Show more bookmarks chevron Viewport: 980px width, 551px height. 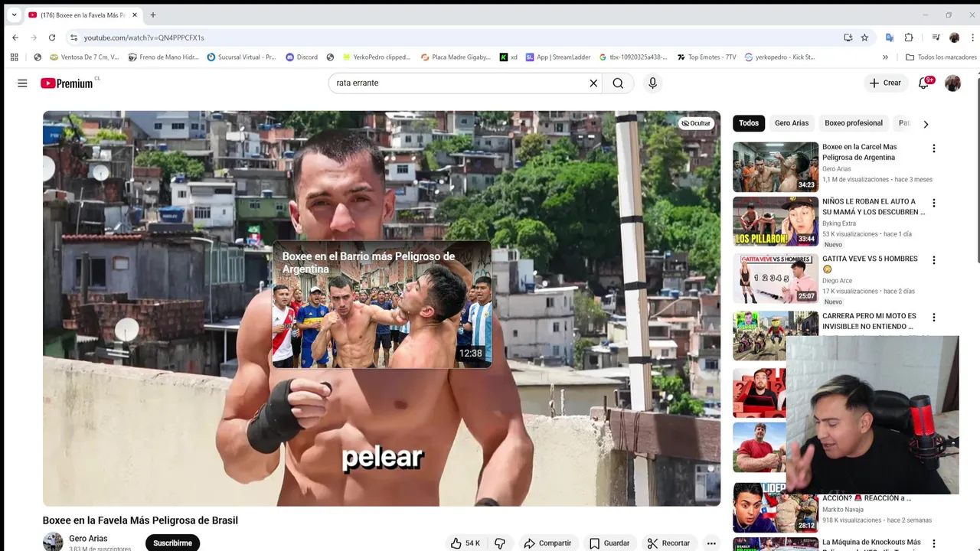(x=885, y=57)
